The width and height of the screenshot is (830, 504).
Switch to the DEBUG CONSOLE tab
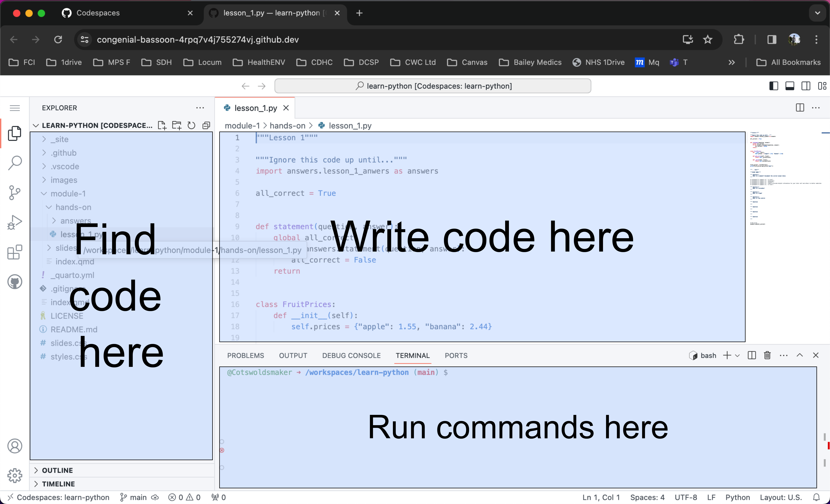tap(351, 355)
